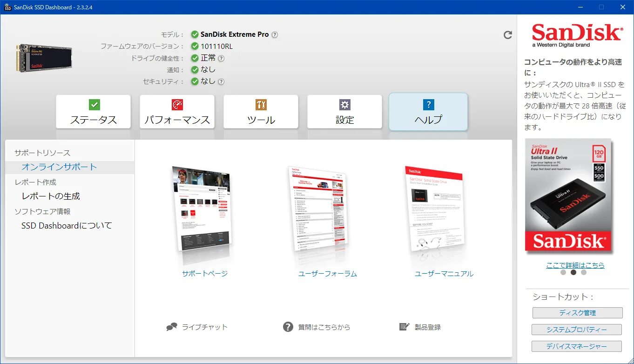
Task: Open the パフォーマンス tab
Action: click(x=177, y=112)
